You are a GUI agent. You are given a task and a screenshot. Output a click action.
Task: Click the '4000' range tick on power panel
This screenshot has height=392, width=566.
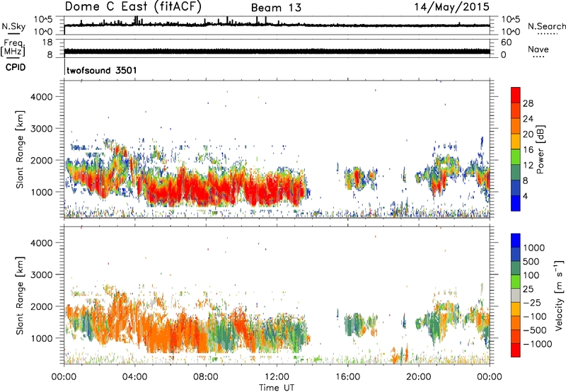pos(42,97)
